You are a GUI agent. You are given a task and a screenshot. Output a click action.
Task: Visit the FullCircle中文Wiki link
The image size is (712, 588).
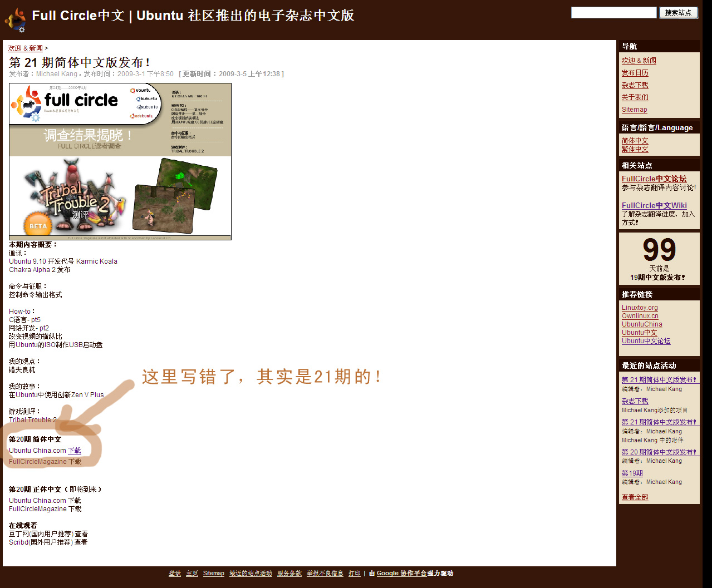click(654, 205)
